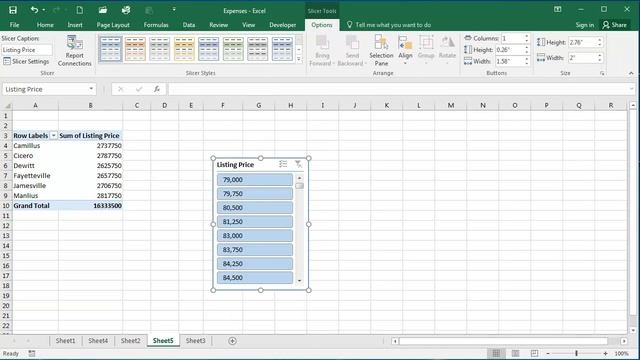Edit the slicer Size Height field
The width and height of the screenshot is (640, 360).
point(582,42)
